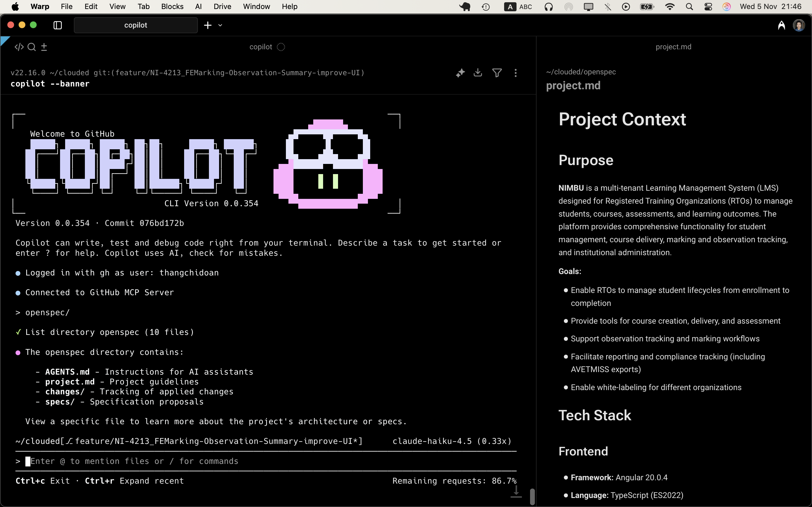
Task: Open the new tab options chevron
Action: tap(220, 25)
